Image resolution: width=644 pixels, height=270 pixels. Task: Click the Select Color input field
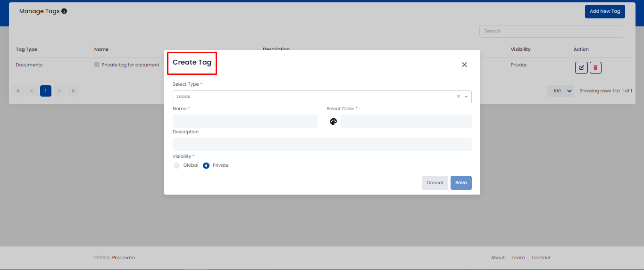[x=406, y=121]
